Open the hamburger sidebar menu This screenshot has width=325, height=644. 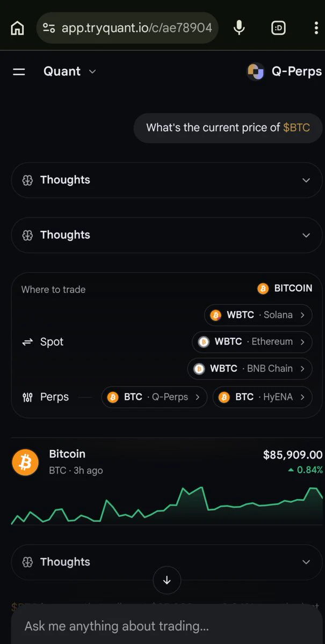pos(19,71)
